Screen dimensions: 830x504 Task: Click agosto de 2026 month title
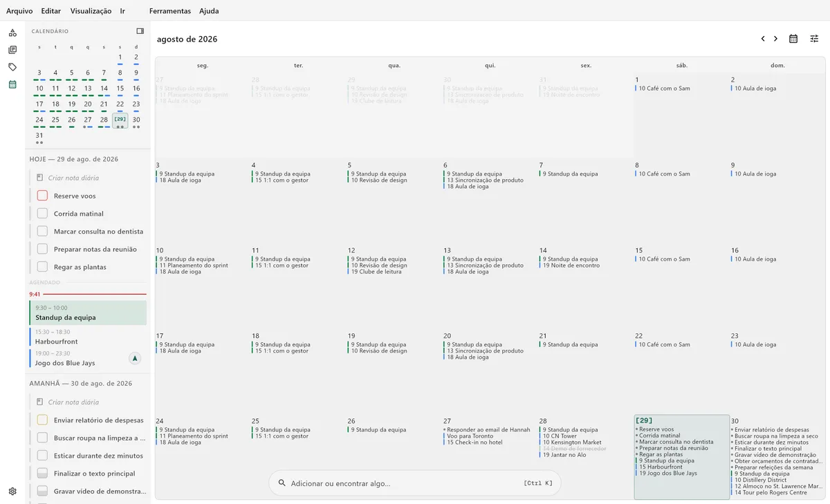pyautogui.click(x=187, y=39)
